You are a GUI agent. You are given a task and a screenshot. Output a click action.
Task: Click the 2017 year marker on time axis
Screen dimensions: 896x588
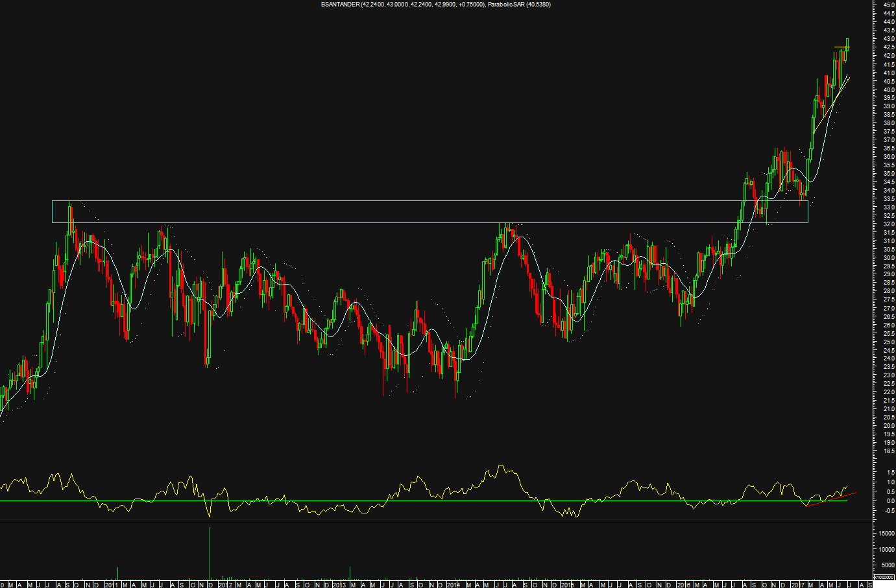click(x=797, y=584)
